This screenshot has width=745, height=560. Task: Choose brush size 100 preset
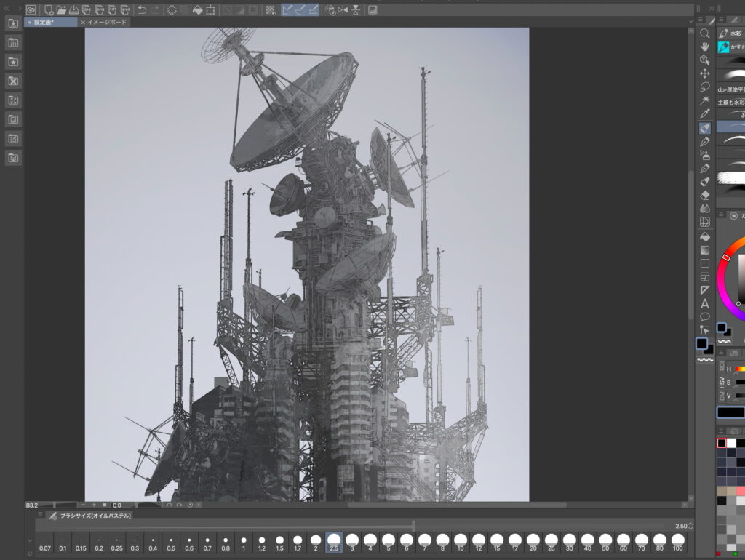[678, 543]
